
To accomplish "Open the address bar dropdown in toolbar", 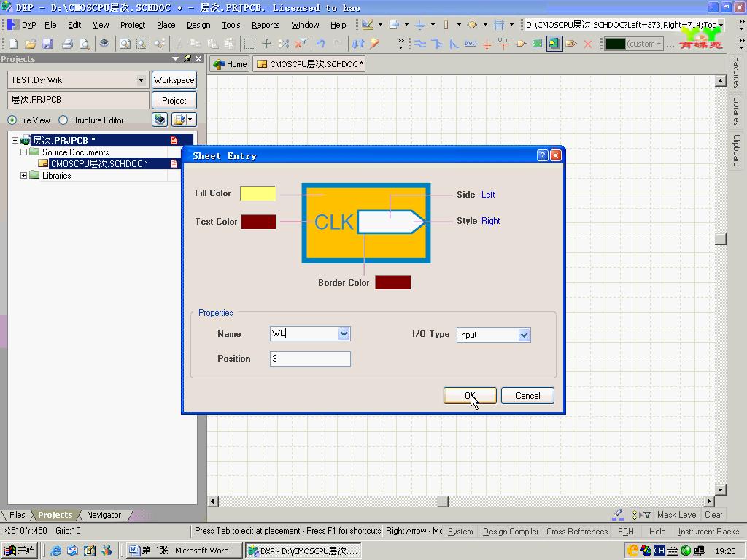I will point(721,25).
